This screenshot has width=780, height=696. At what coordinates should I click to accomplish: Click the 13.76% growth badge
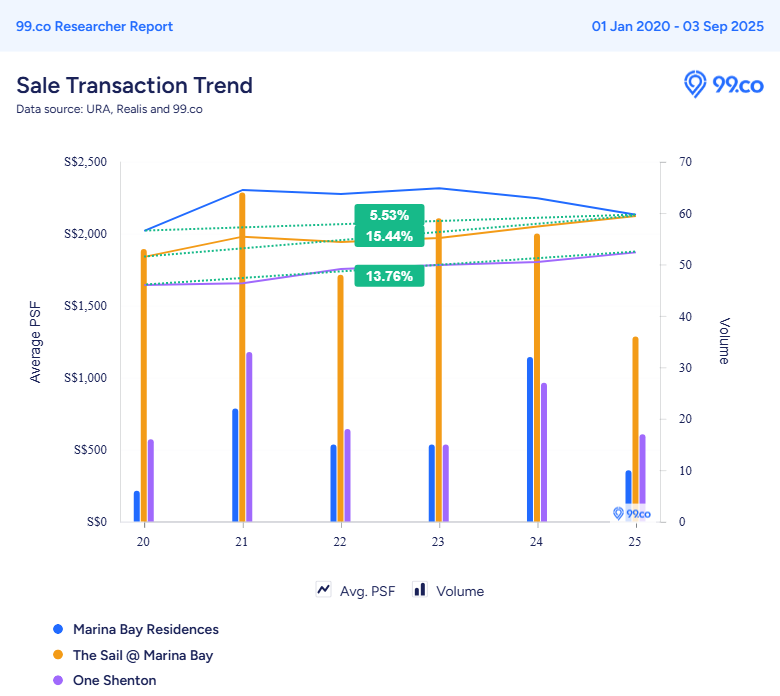click(389, 276)
